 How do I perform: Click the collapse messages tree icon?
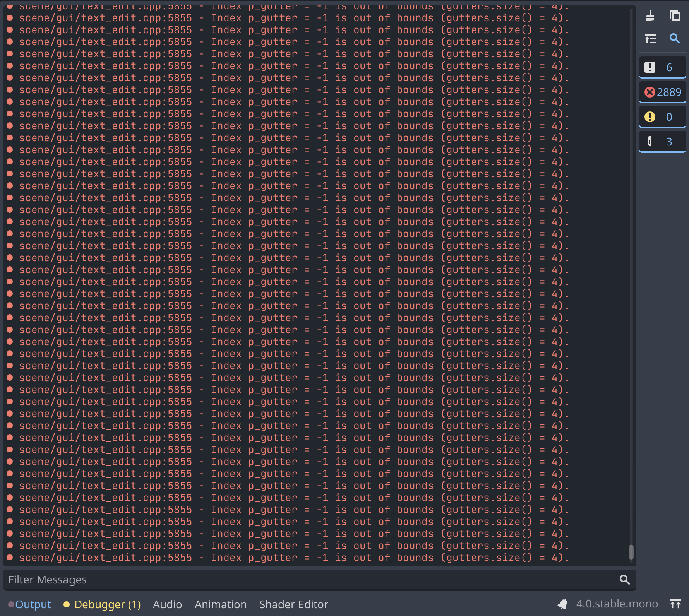point(650,39)
